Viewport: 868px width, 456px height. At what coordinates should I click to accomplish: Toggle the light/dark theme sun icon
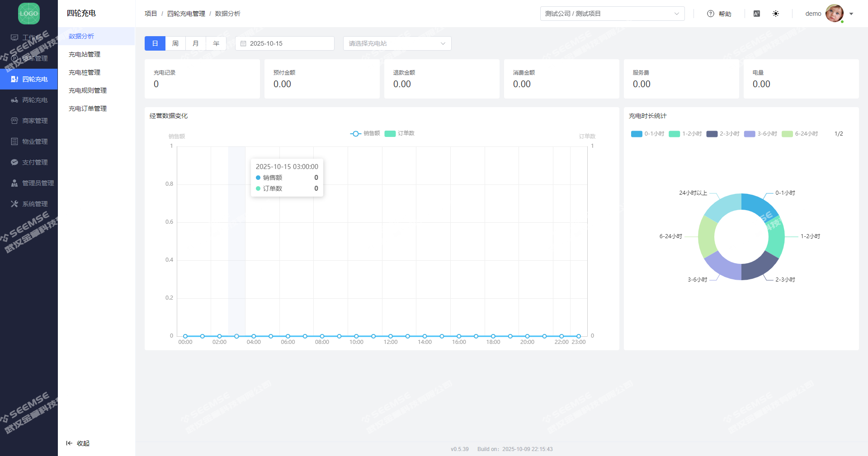coord(776,14)
